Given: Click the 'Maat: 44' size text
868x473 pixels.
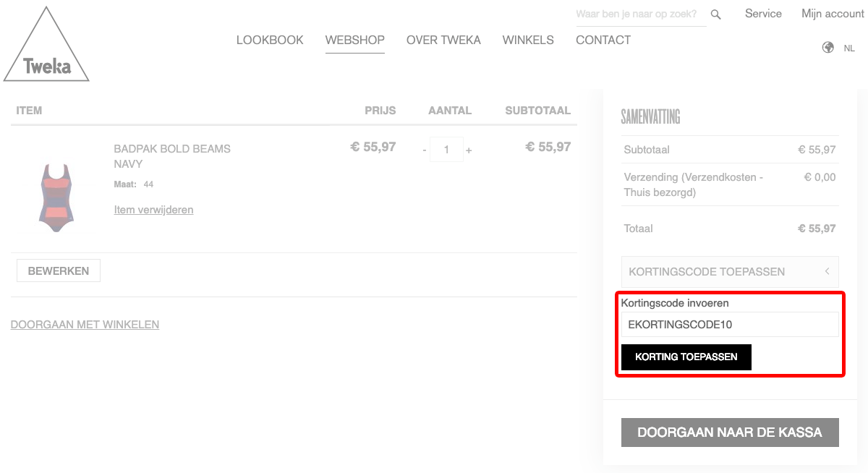Looking at the screenshot, I should [x=134, y=184].
